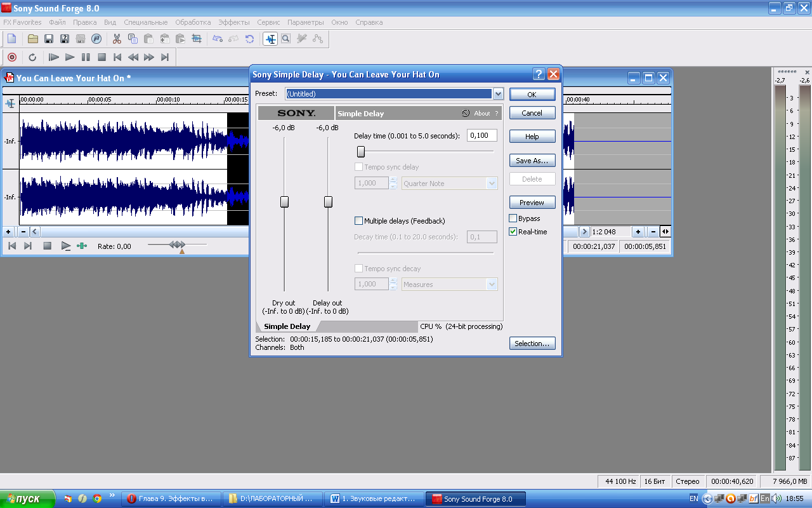Click zoom-in plus at bottom left of waveform
Viewport: 812px width, 508px height.
(8, 232)
